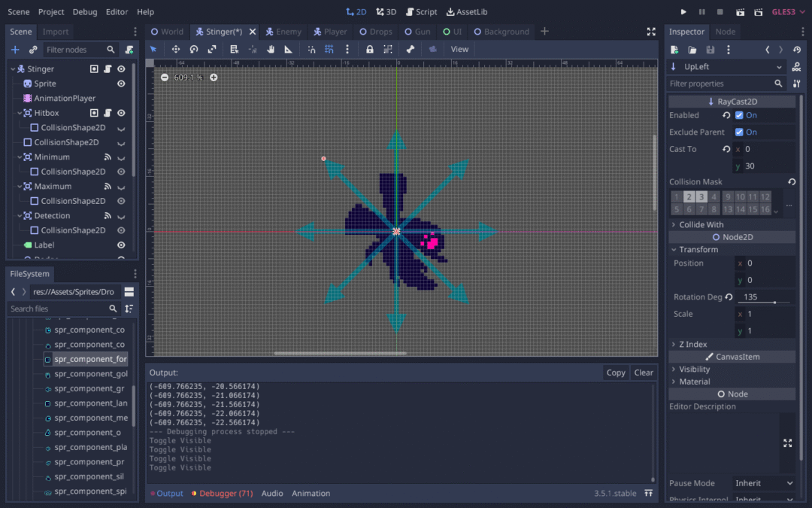Image resolution: width=812 pixels, height=508 pixels.
Task: Create a new resource in Inspector
Action: 674,50
